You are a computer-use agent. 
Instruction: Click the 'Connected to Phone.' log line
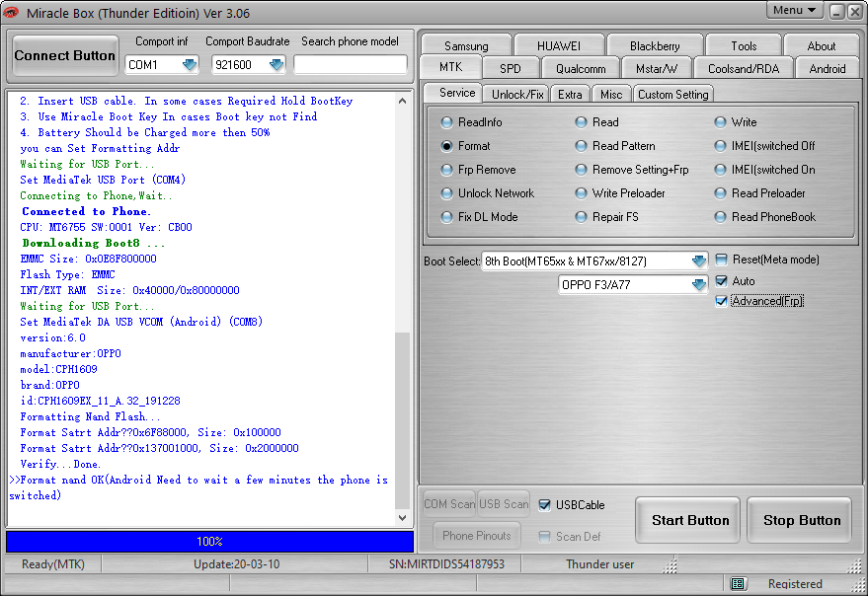pyautogui.click(x=86, y=211)
